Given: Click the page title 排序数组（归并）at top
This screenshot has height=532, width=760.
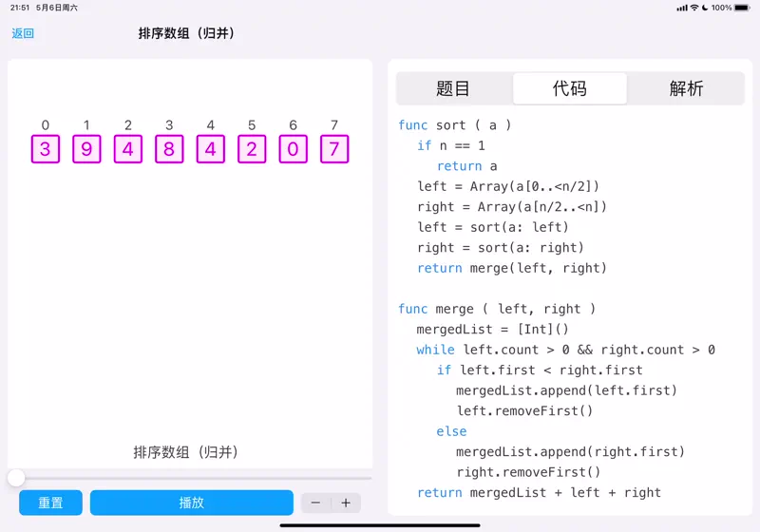Looking at the screenshot, I should click(186, 33).
